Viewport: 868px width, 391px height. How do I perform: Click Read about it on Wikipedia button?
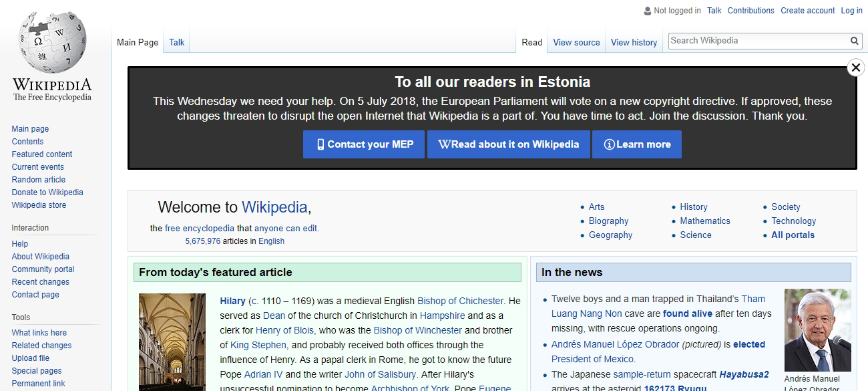point(508,144)
